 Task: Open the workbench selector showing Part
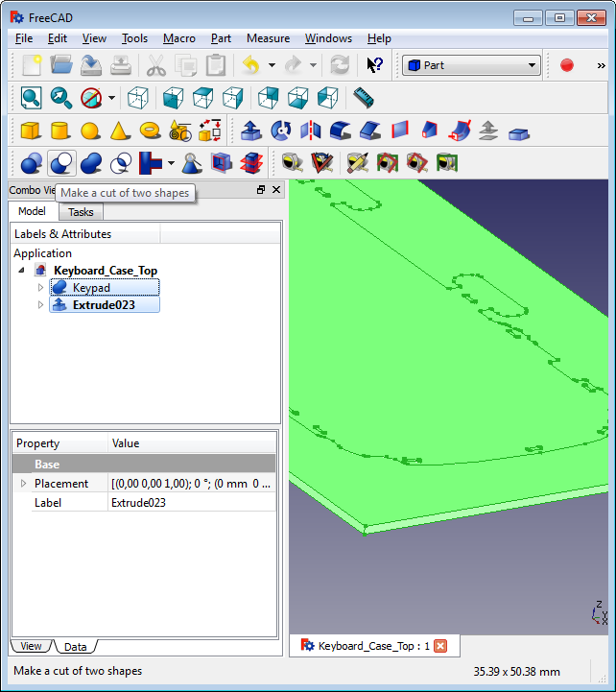click(x=471, y=65)
